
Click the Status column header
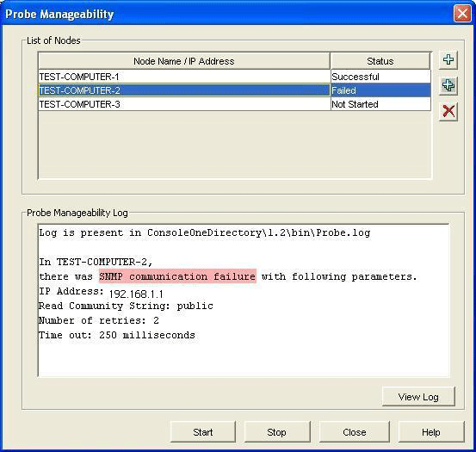pos(380,61)
